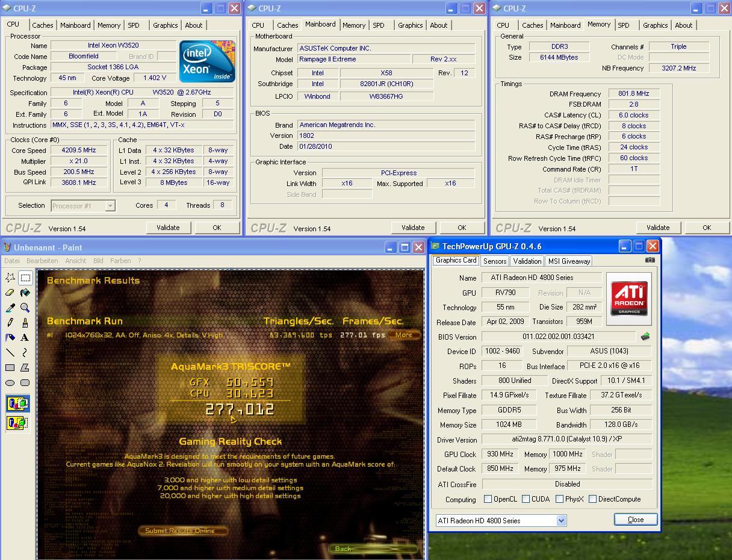Click the CPU-Z Core Speed value field
The width and height of the screenshot is (732, 560).
click(x=79, y=150)
